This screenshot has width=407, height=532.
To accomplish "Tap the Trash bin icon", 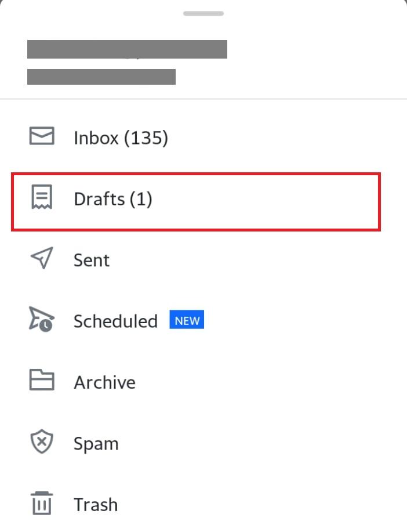I will [x=42, y=503].
